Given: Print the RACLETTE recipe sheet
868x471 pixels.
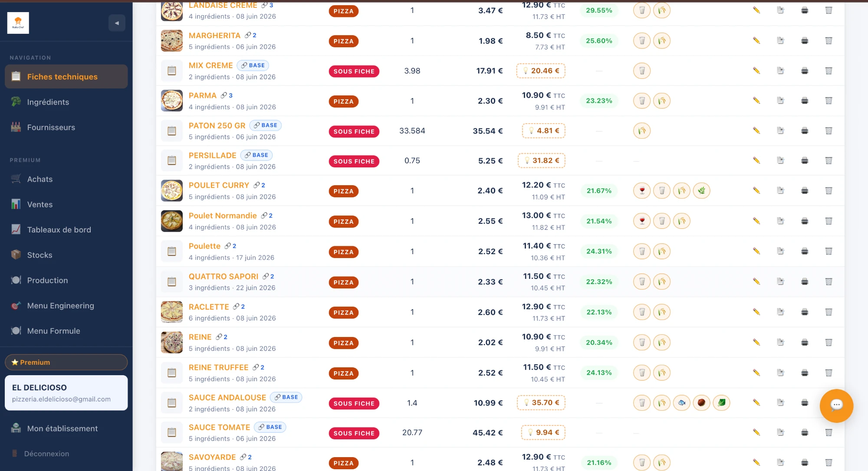Looking at the screenshot, I should pyautogui.click(x=805, y=312).
